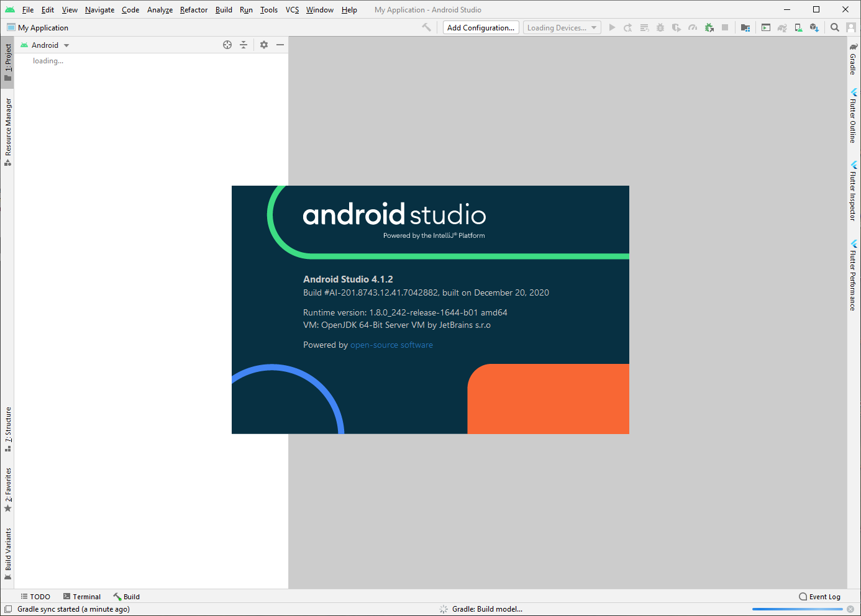Open the VCS menu

click(292, 9)
